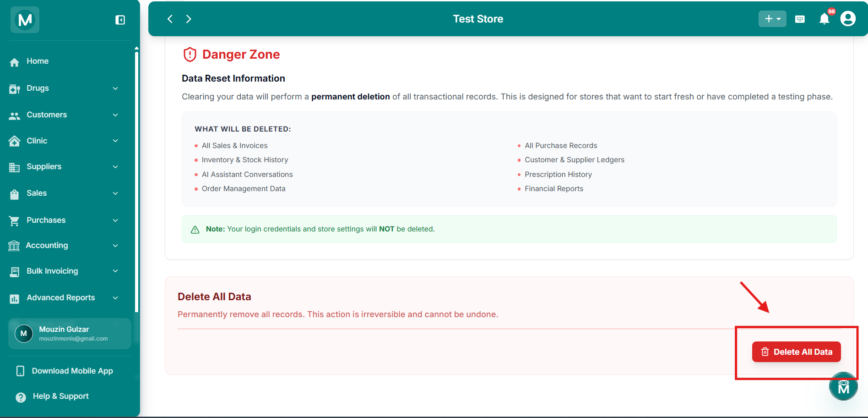Click the Purchases cart icon
868x418 pixels.
(x=14, y=221)
